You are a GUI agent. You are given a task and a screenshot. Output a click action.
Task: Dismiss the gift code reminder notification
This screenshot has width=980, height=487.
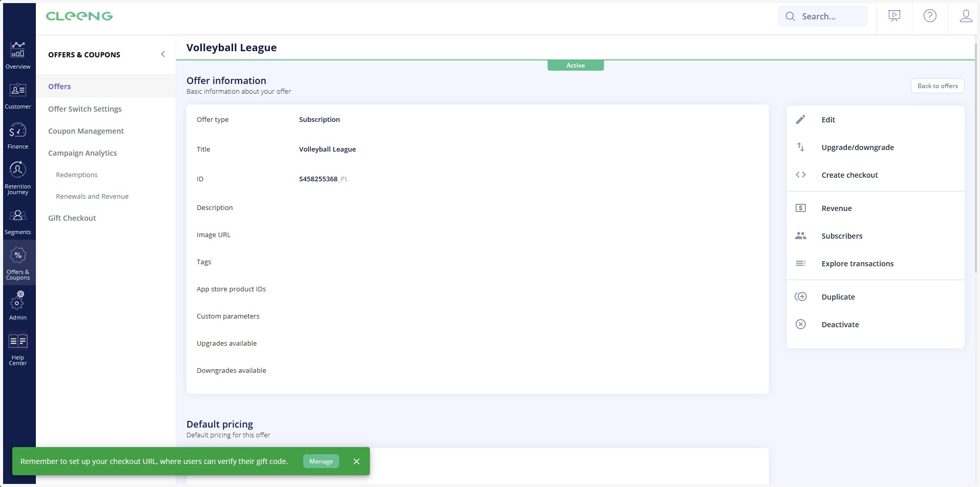357,461
